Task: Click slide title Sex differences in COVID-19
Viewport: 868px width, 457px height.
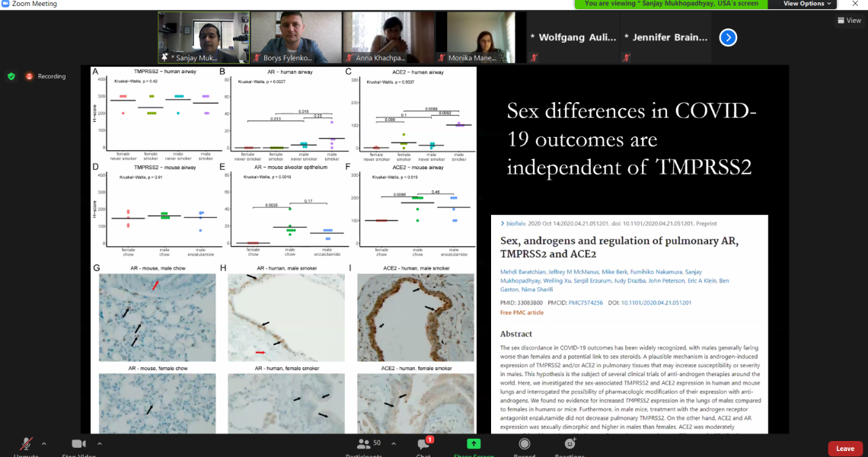Action: (x=632, y=139)
